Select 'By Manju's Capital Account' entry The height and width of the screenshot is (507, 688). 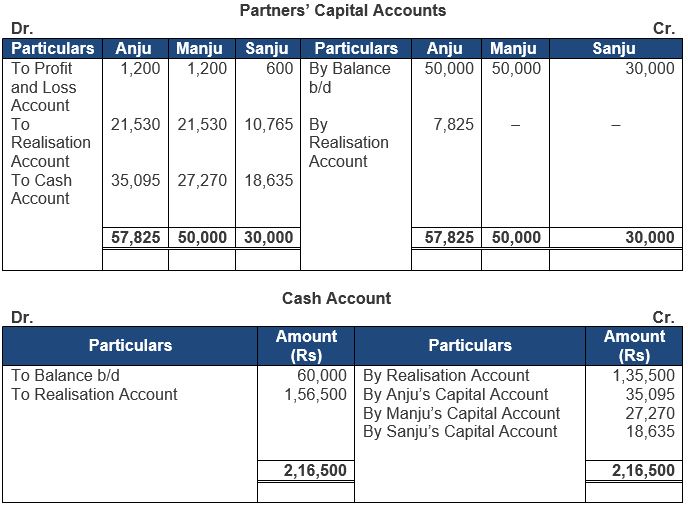coord(461,413)
